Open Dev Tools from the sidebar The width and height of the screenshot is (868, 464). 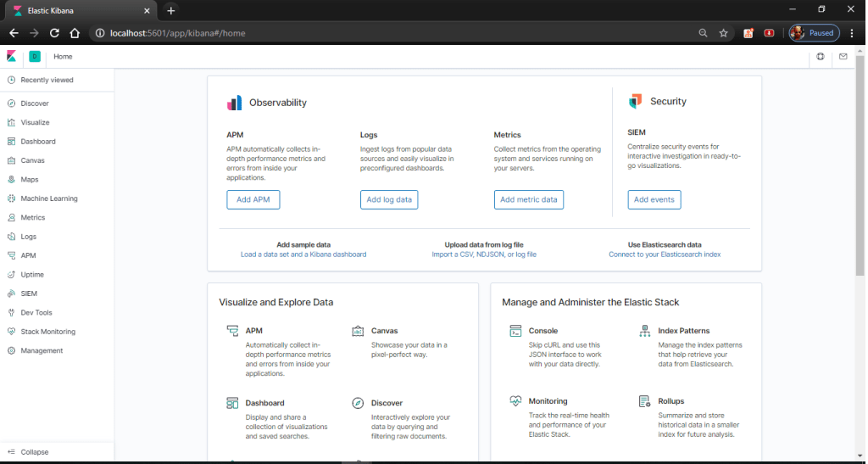coord(36,312)
